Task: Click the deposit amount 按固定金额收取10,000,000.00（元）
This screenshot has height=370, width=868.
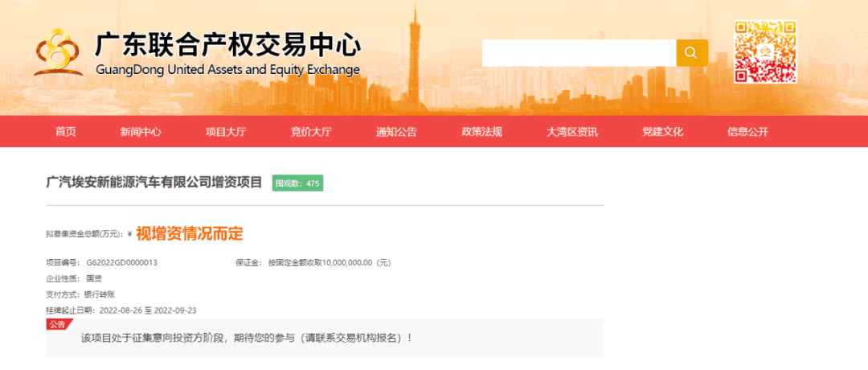Action: (330, 262)
